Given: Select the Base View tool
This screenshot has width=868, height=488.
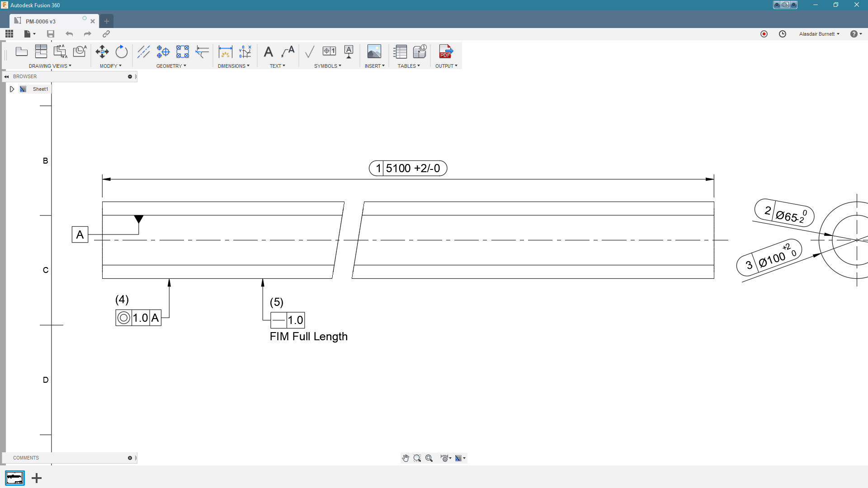Looking at the screenshot, I should [x=22, y=52].
